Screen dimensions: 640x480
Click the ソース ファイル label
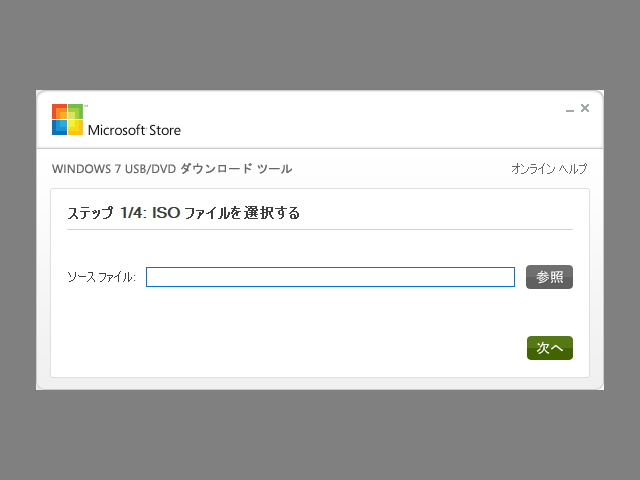[x=101, y=277]
